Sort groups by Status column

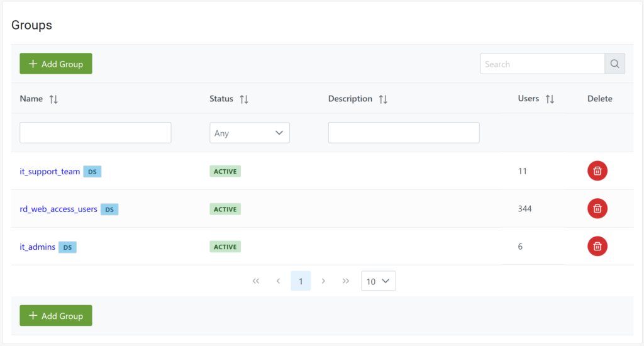[244, 99]
